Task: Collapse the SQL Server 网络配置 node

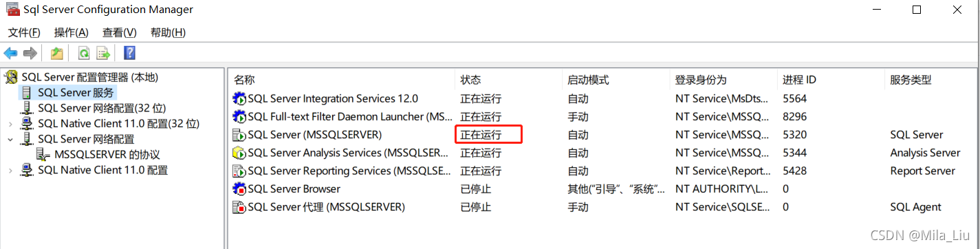Action: tap(10, 139)
